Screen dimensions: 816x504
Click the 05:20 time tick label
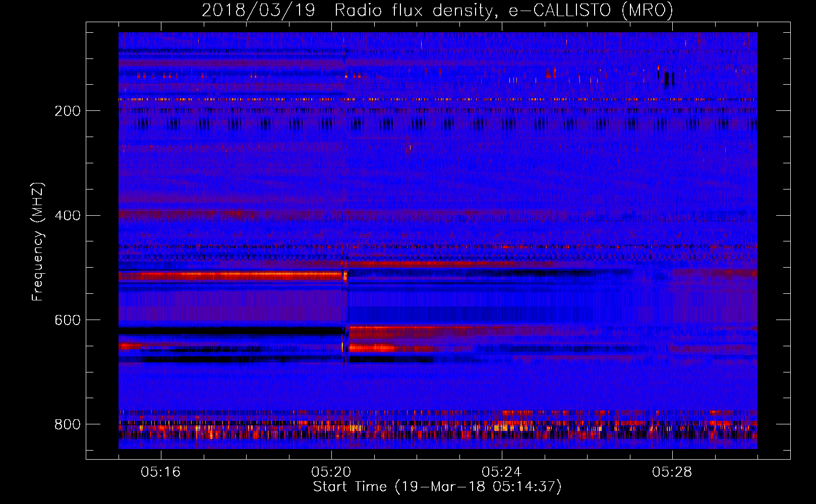[x=331, y=472]
